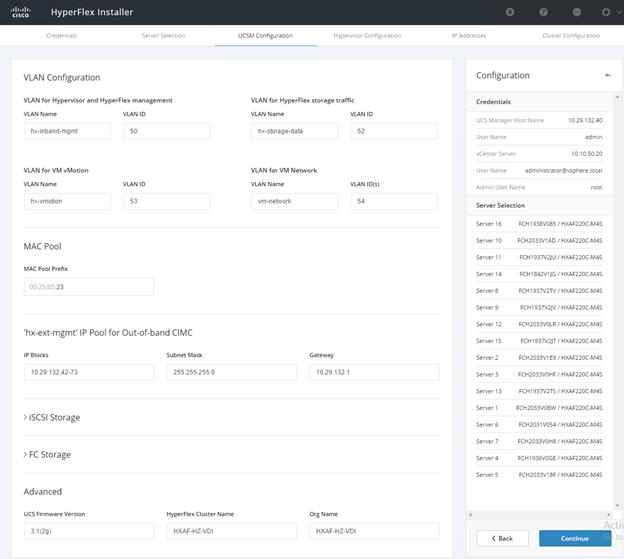Click administrator@vsphere.local user name value

[564, 170]
